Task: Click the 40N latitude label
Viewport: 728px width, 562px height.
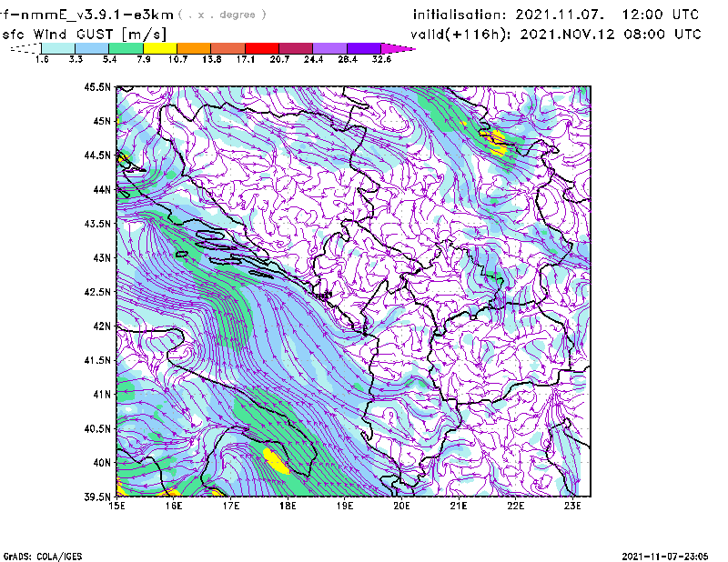Action: 102,463
